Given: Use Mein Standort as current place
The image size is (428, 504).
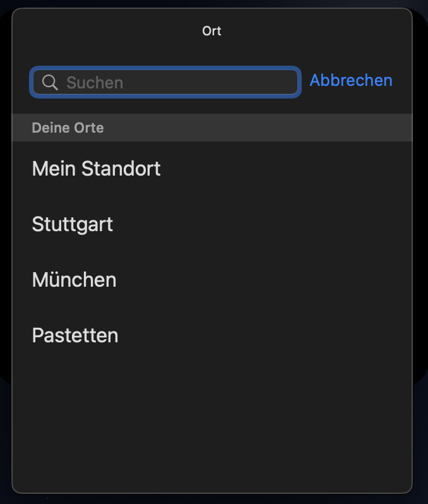Looking at the screenshot, I should [x=97, y=169].
